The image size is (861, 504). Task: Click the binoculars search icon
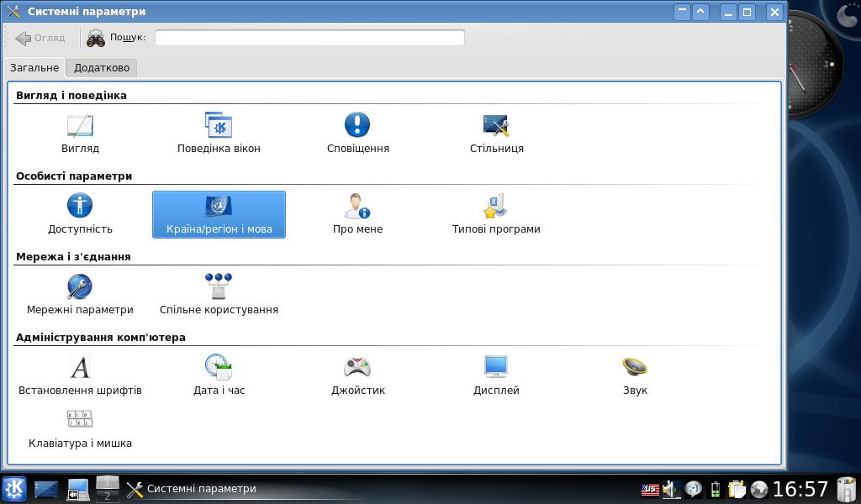click(x=96, y=38)
